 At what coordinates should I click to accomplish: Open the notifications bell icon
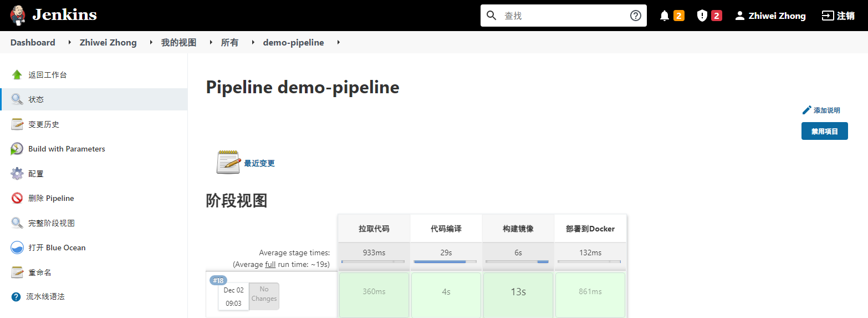[665, 16]
